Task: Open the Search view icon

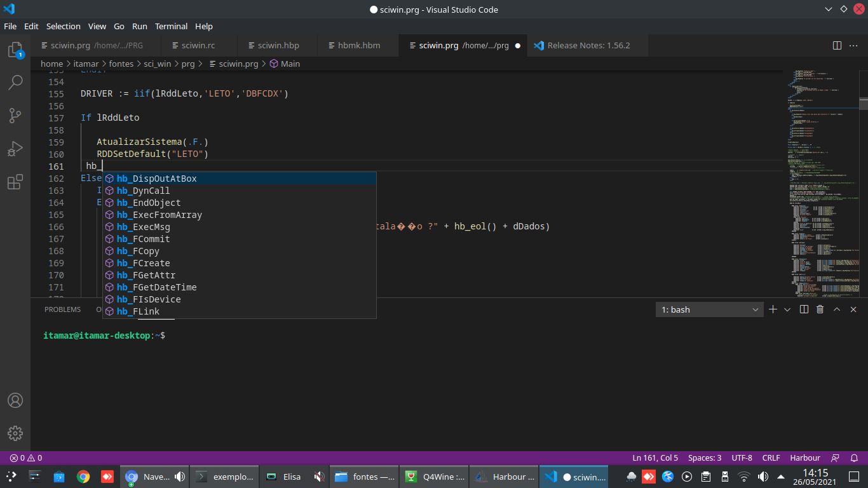Action: click(x=15, y=82)
